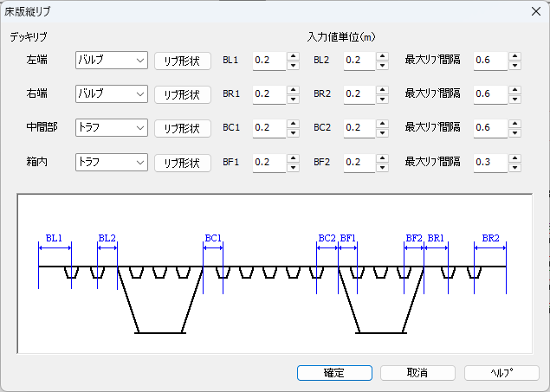Click the BC1 label in diagram
This screenshot has height=392, width=550.
point(213,238)
